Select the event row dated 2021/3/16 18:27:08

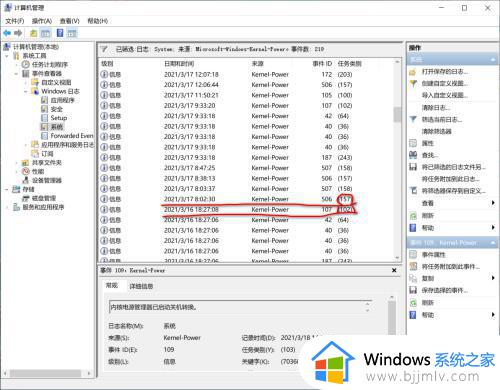click(247, 210)
